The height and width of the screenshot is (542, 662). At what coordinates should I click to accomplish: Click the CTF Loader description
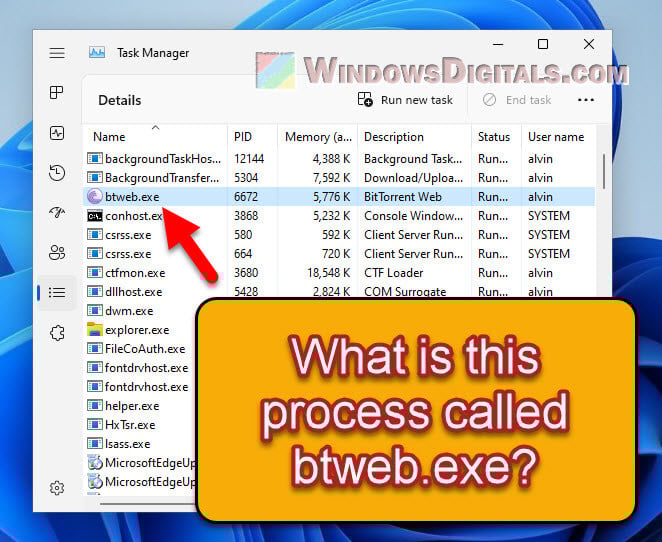click(393, 273)
